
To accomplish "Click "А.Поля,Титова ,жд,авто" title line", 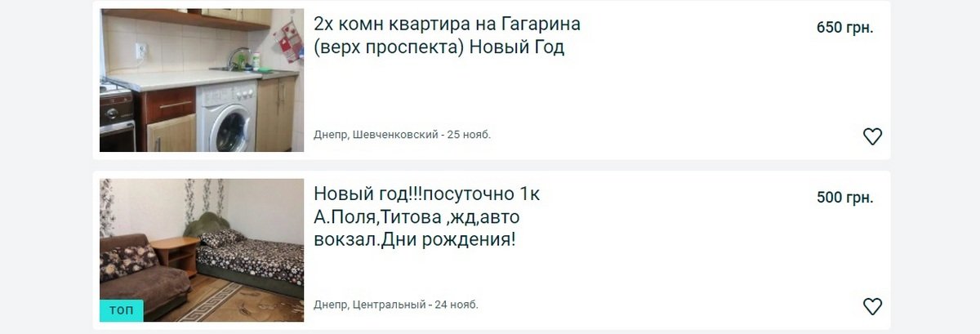I will tap(416, 218).
